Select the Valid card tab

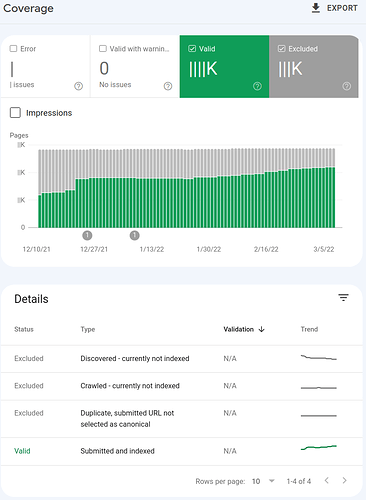(224, 66)
